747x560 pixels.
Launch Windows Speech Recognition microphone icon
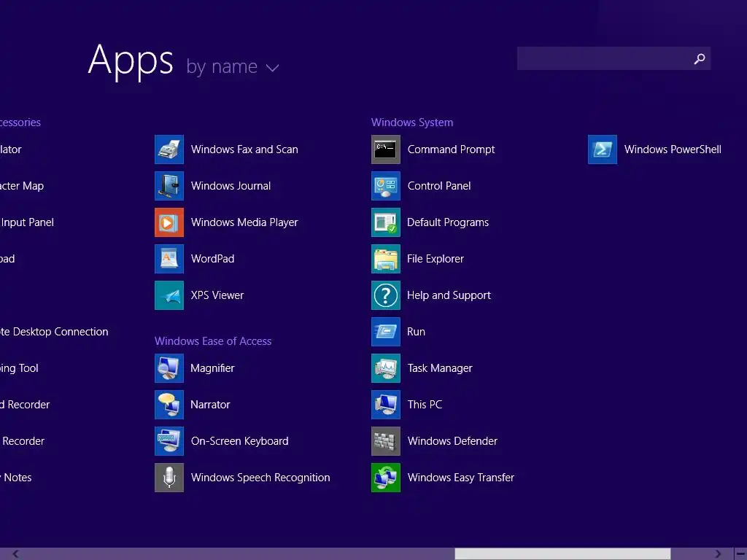(x=169, y=478)
